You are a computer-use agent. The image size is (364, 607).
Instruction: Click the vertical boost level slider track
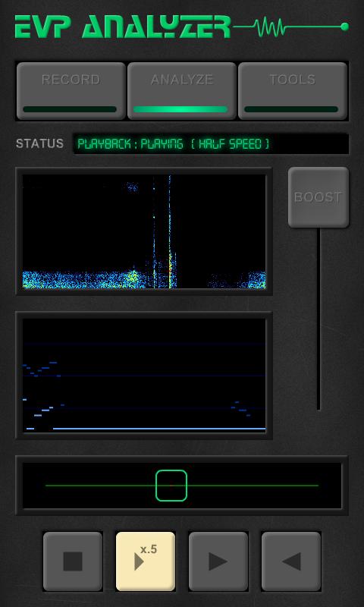[x=318, y=319]
